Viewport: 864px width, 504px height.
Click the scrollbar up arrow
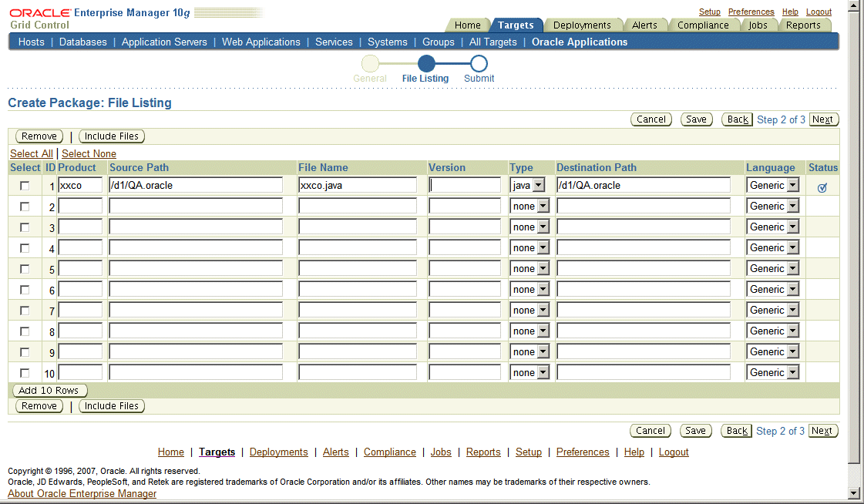pyautogui.click(x=853, y=5)
